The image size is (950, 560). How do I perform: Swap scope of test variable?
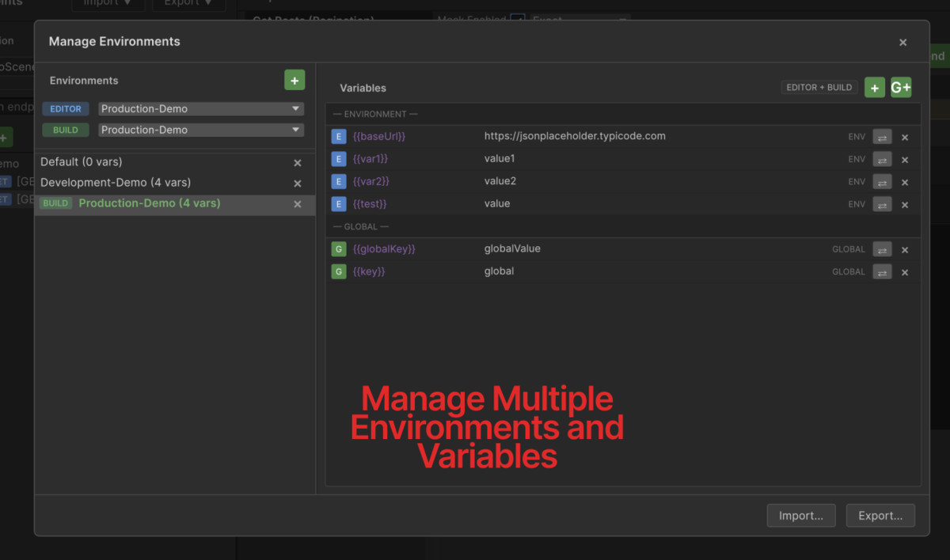(x=882, y=204)
